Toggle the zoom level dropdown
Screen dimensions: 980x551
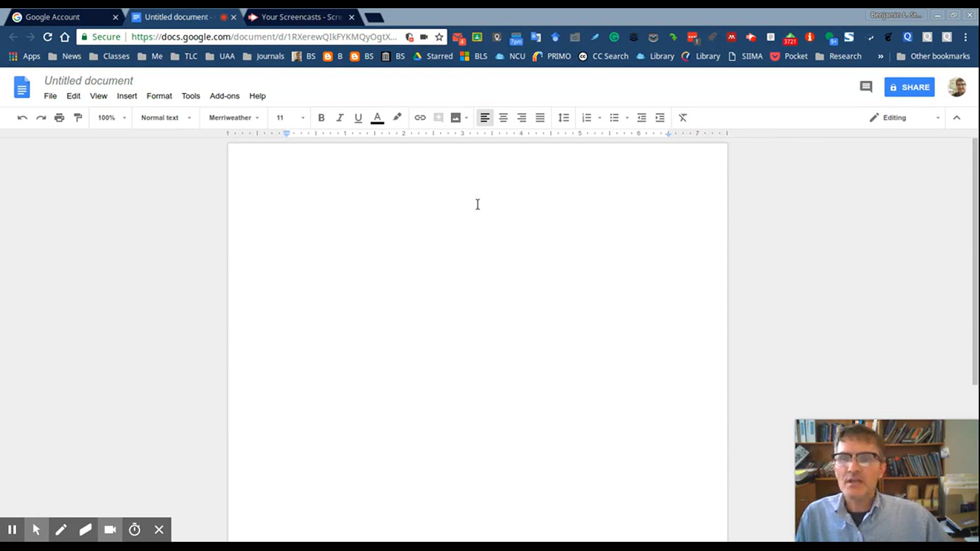click(110, 118)
